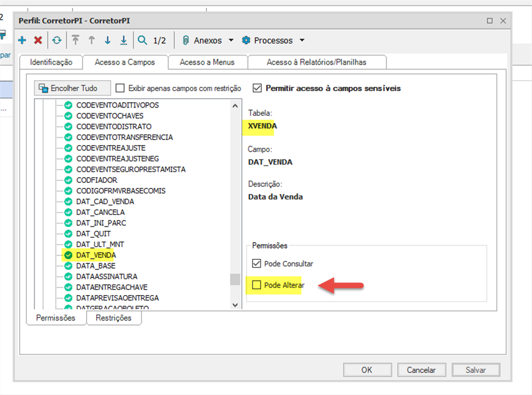Viewport: 532px width, 395px height.
Task: Maximize the Perfil CorretorPI window
Action: (490, 21)
